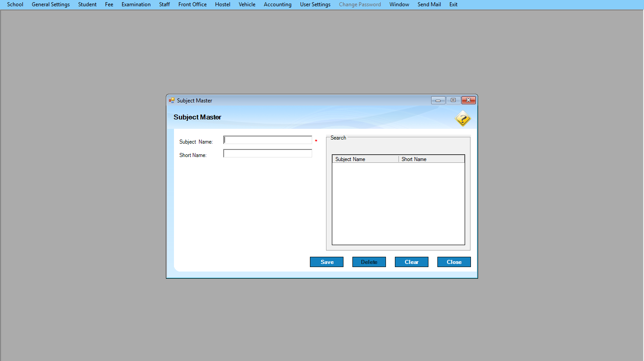
Task: Click the yellow help question mark icon
Action: pyautogui.click(x=463, y=119)
